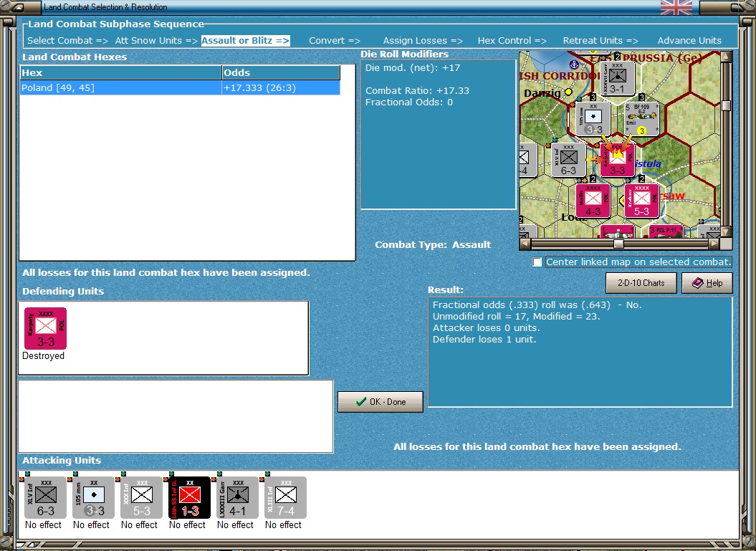This screenshot has height=551, width=756.
Task: Click the yellow Danzig city dot
Action: pos(568,92)
